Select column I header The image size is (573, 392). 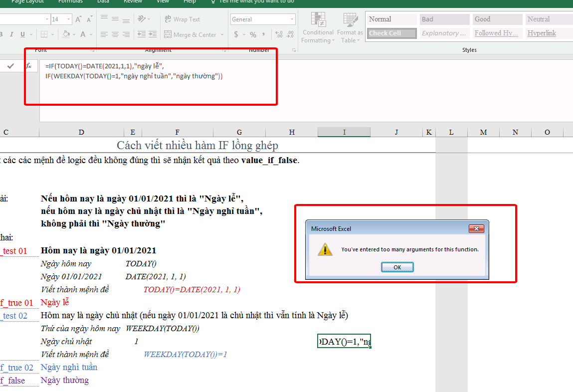344,132
